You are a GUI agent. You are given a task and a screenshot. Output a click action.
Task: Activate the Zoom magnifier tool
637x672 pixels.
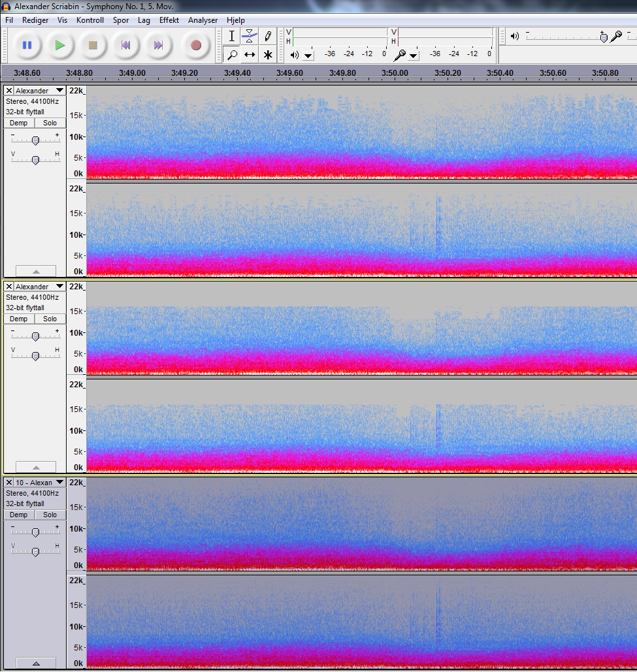[231, 55]
